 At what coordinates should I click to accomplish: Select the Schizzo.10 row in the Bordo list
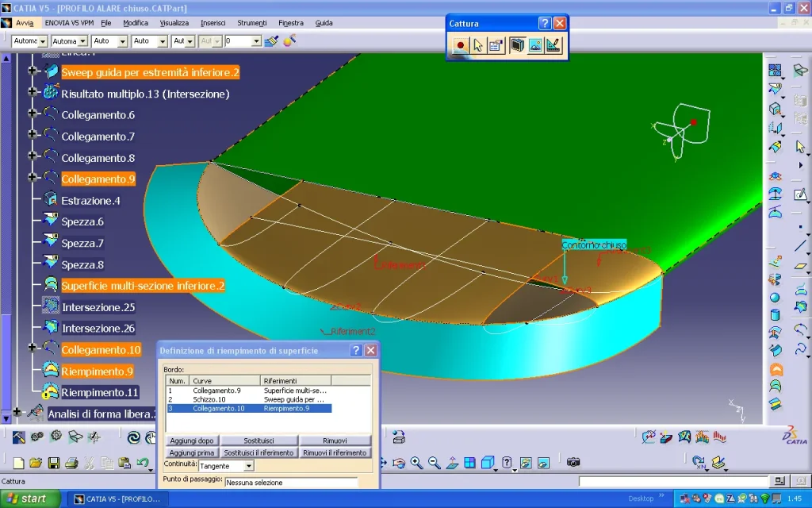[248, 399]
